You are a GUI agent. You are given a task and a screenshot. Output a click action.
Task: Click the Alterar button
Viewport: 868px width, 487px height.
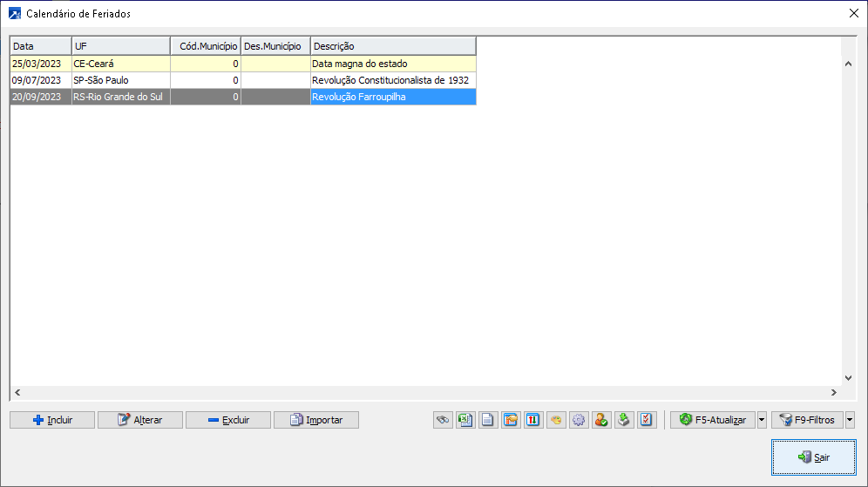click(140, 420)
